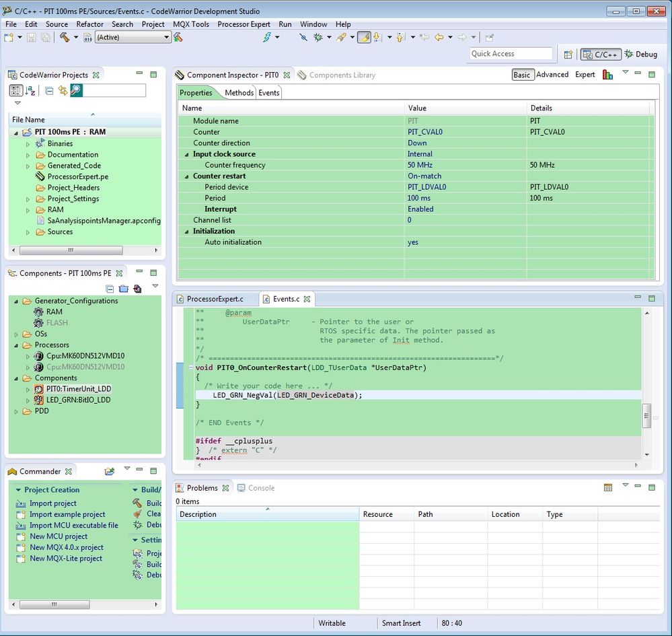Click the binary 010 toolbar icon
The image size is (672, 636).
[x=87, y=38]
